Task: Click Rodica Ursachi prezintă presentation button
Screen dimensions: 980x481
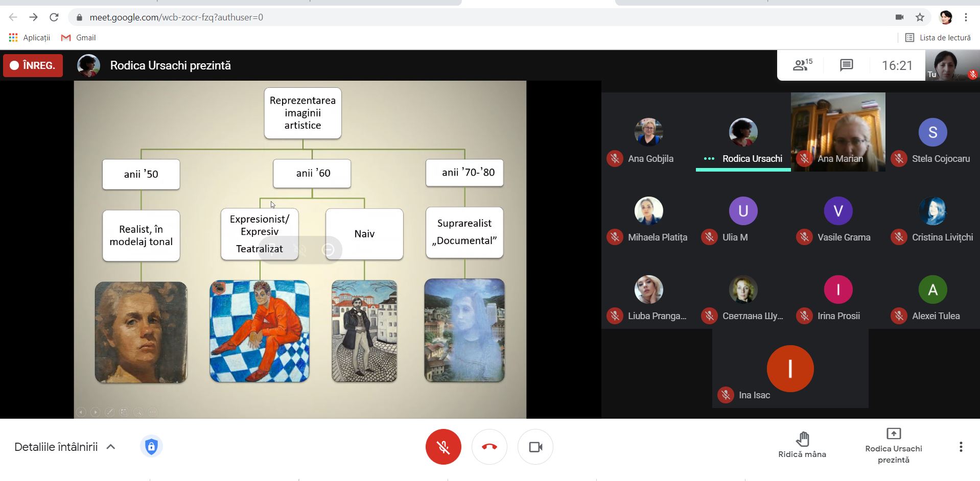Action: [893, 446]
